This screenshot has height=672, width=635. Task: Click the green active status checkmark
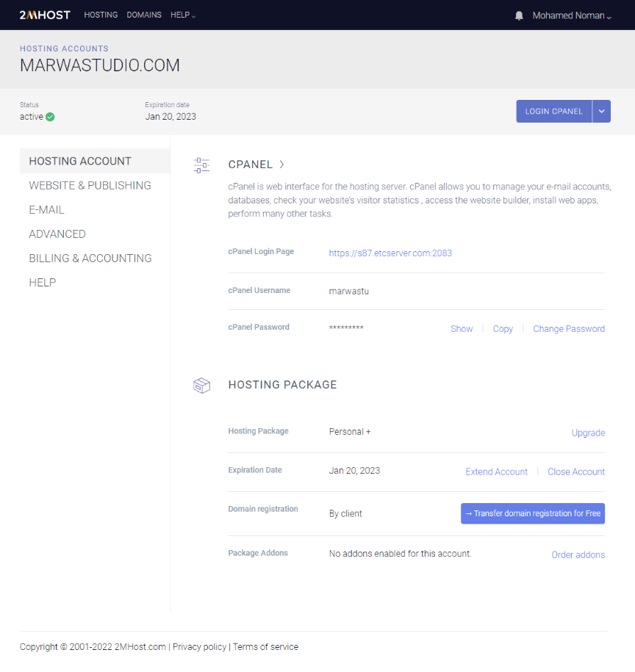(x=50, y=117)
